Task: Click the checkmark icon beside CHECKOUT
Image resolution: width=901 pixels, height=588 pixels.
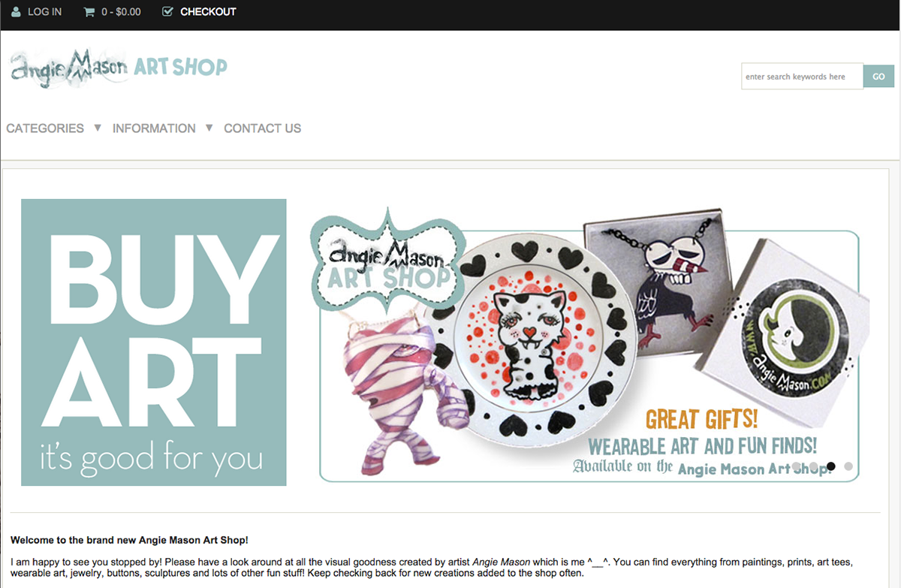Action: click(x=167, y=11)
